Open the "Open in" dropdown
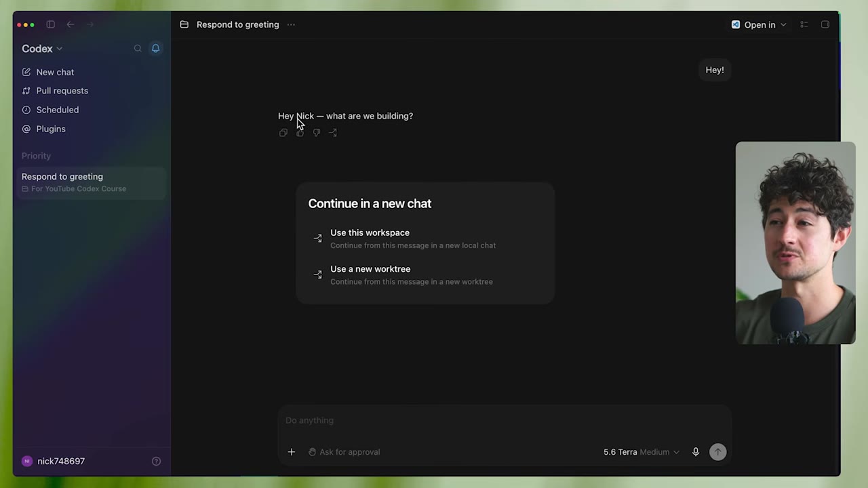The width and height of the screenshot is (868, 488). click(x=759, y=24)
